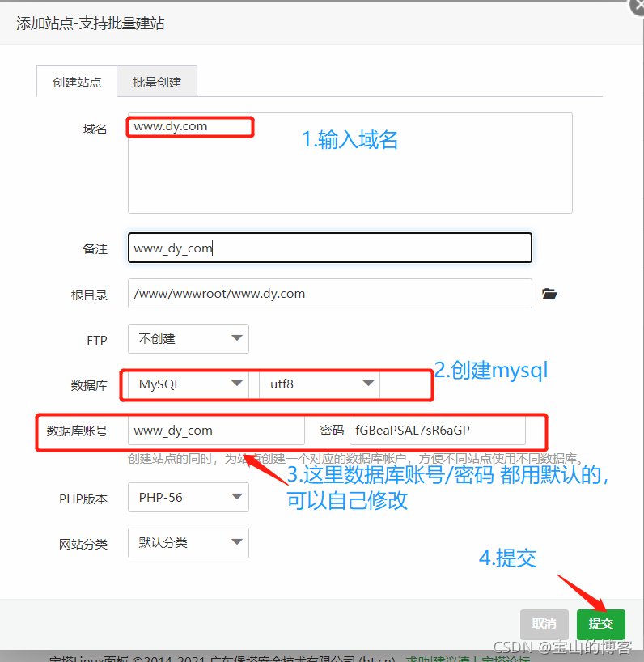Click the folder icon beside 根目录 path
This screenshot has width=644, height=662.
[x=550, y=294]
